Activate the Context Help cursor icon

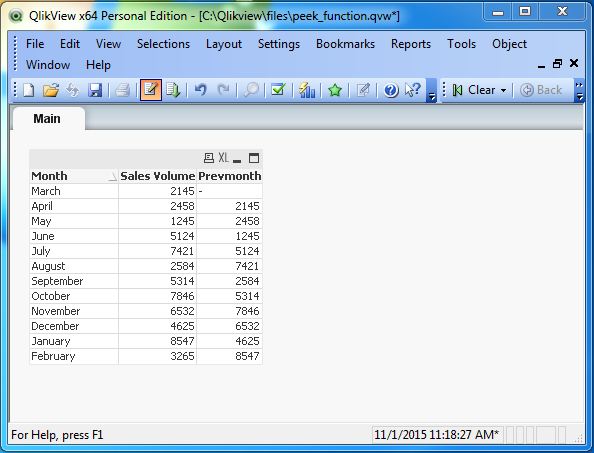pyautogui.click(x=413, y=90)
